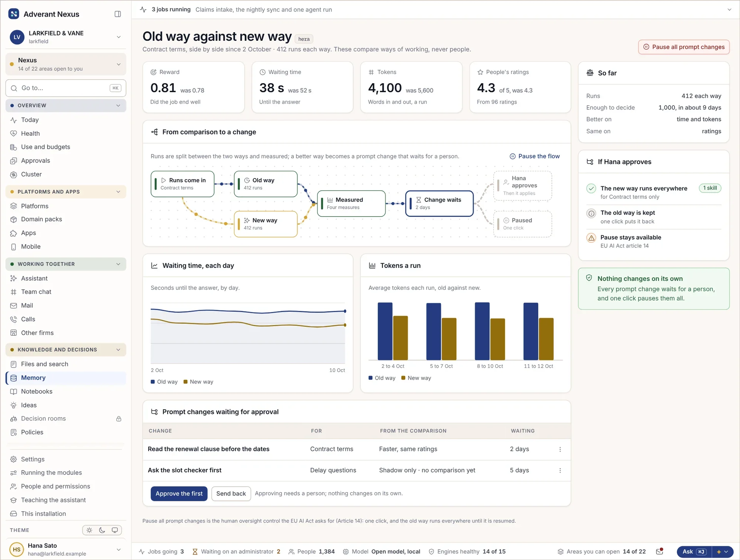Screen dimensions: 740x560
Task: Click the jobs running activity icon
Action: (143, 10)
